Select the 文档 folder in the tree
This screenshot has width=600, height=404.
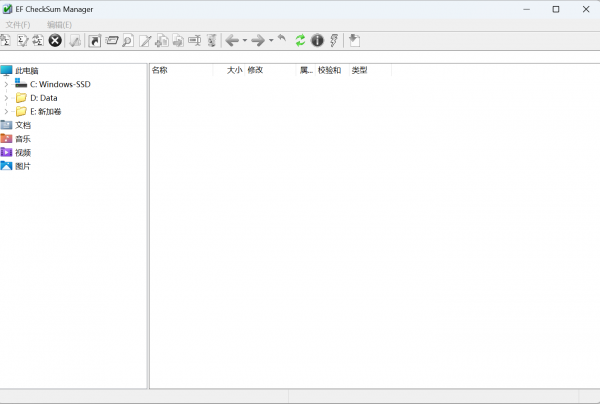[23, 125]
